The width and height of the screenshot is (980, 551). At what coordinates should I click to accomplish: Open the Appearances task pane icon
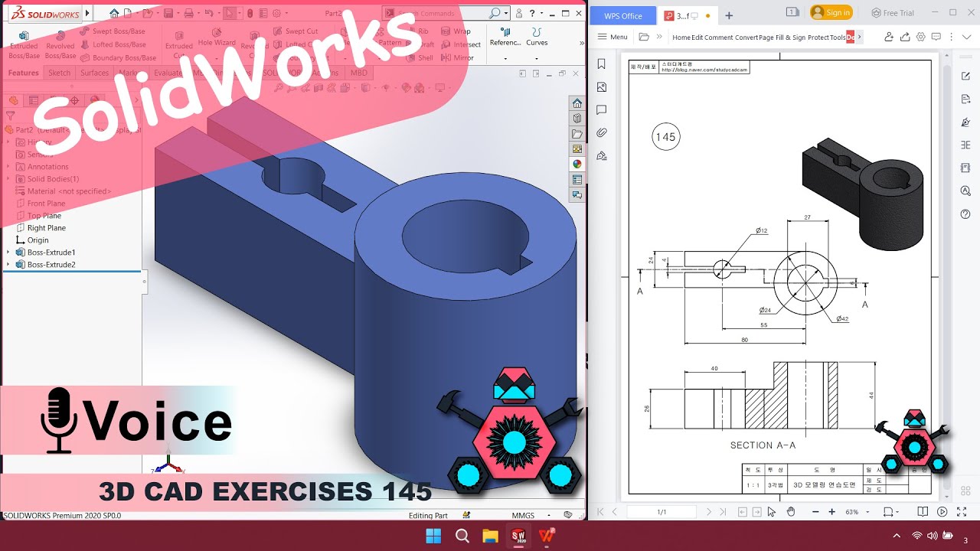[577, 164]
